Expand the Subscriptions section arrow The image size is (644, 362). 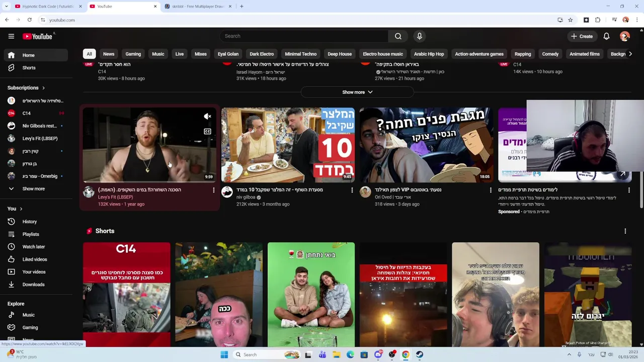pos(43,88)
